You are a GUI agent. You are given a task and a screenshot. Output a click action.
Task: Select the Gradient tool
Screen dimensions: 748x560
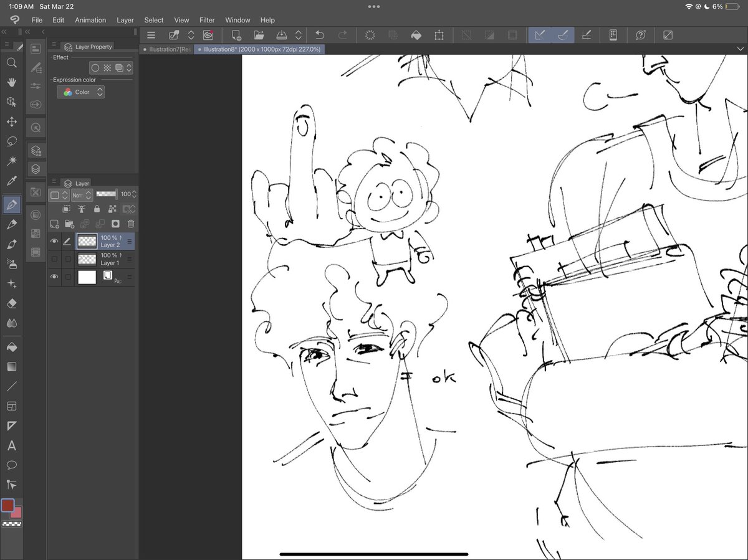point(11,367)
